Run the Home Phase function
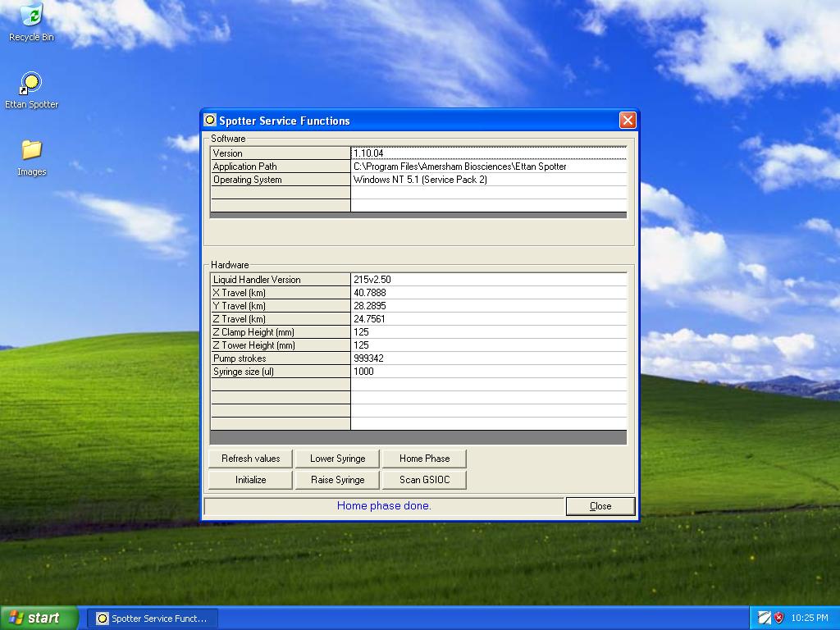The width and height of the screenshot is (840, 630). (424, 458)
